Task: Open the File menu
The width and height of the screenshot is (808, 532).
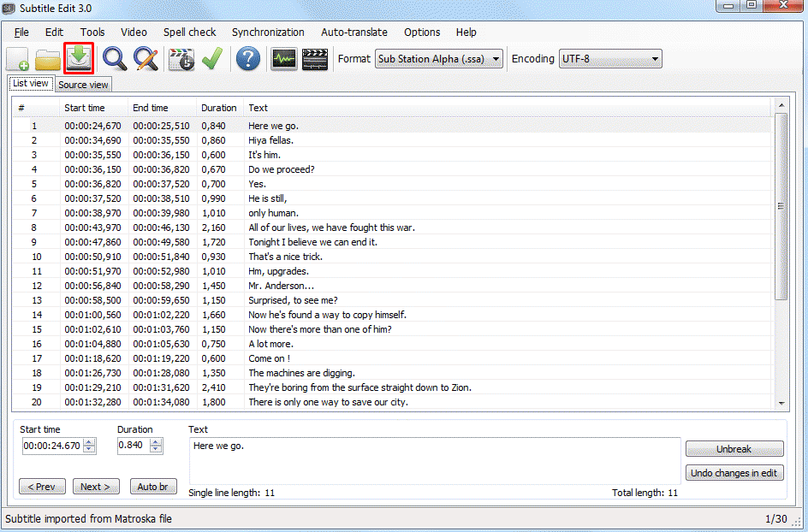Action: coord(21,32)
